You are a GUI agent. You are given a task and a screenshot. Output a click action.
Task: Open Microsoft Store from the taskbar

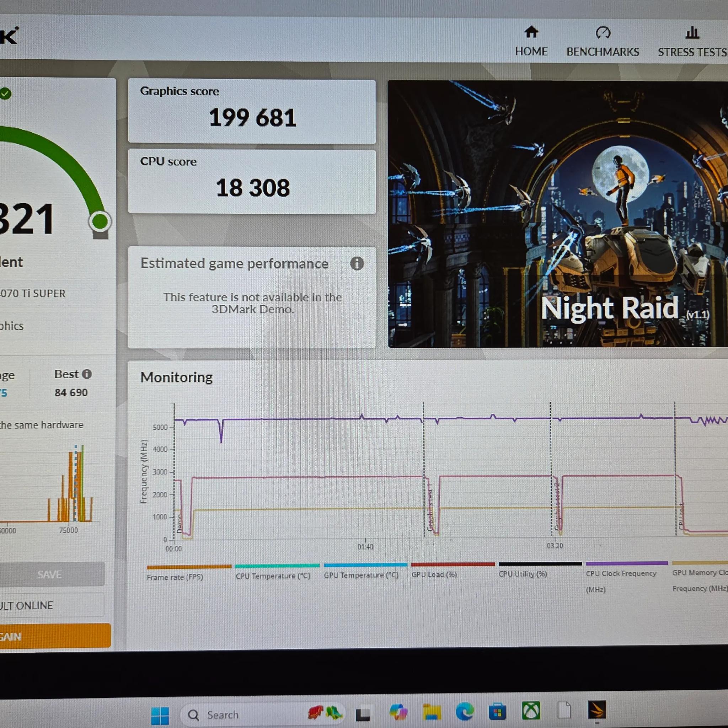tap(497, 712)
